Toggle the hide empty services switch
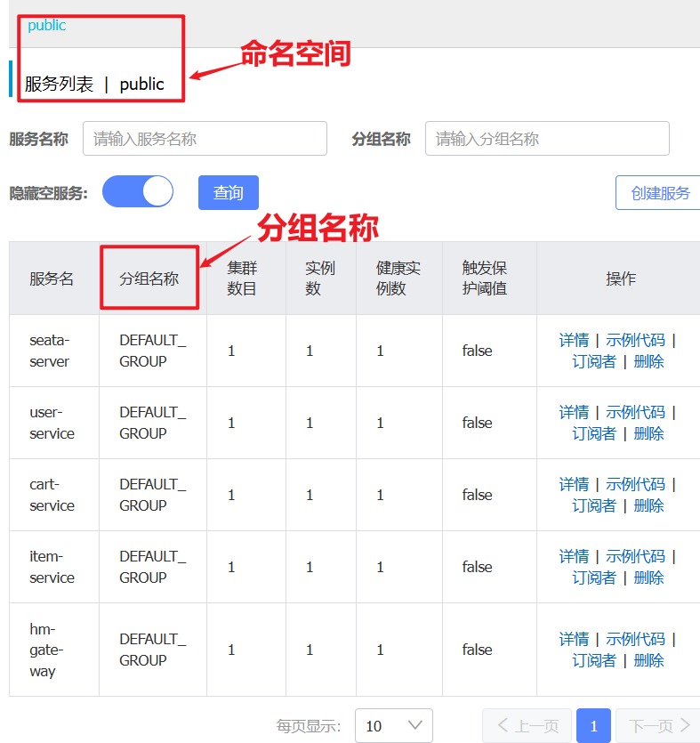The height and width of the screenshot is (743, 700). tap(138, 192)
